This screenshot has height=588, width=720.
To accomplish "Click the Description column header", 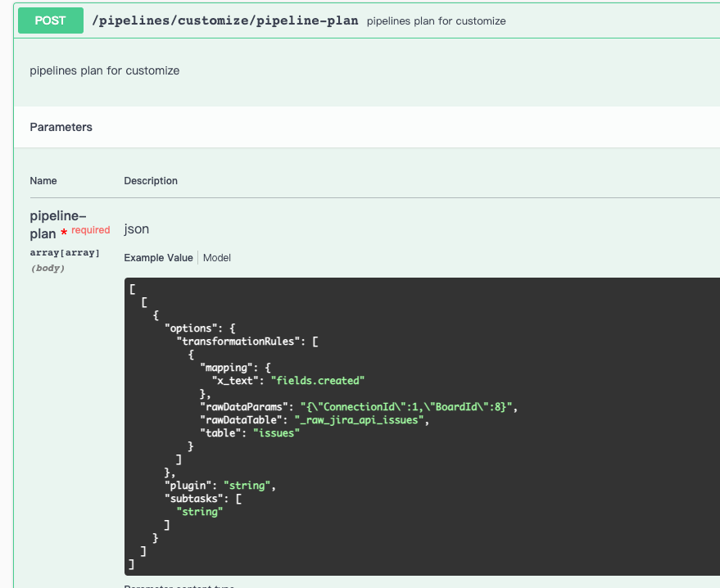I will 151,181.
